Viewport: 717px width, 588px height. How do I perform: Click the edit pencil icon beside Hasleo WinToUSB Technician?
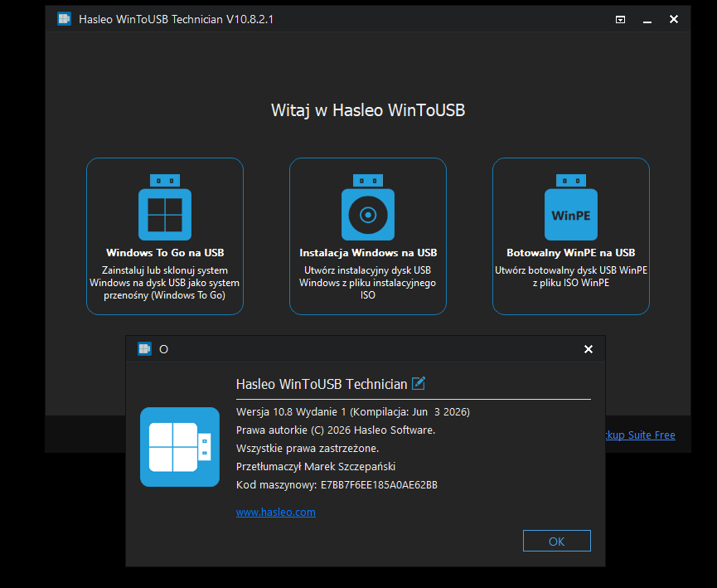tap(419, 383)
